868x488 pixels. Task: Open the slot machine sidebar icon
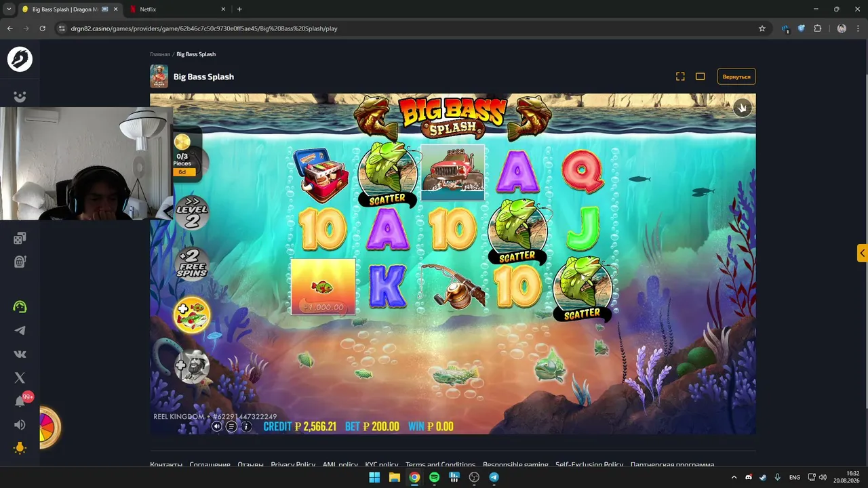pyautogui.click(x=20, y=262)
